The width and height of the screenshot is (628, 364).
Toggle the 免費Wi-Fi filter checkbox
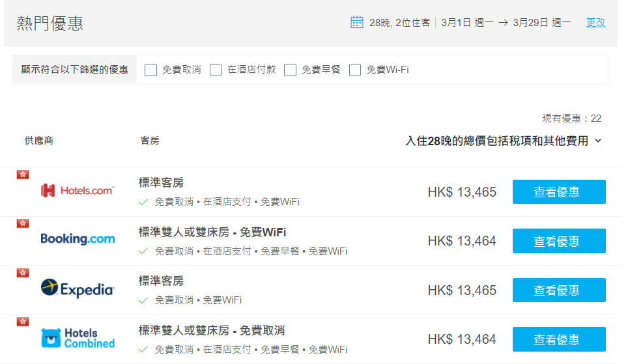coord(355,70)
